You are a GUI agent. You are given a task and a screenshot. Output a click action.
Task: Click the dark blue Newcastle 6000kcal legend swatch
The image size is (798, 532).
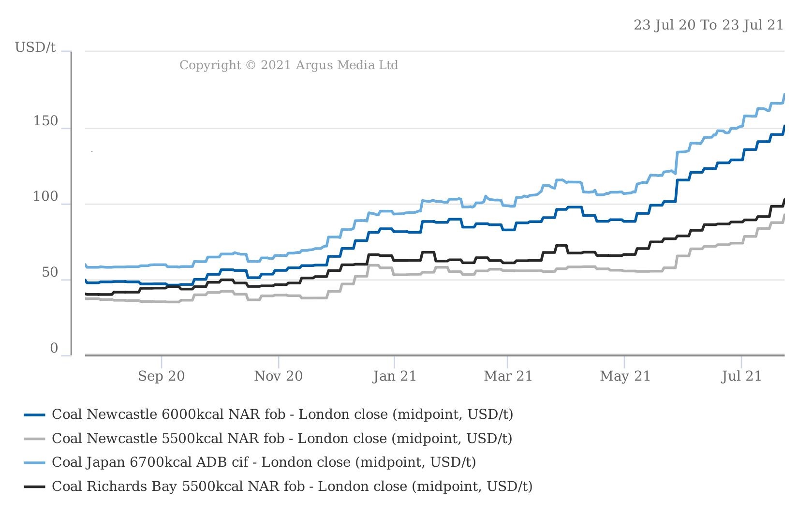(34, 415)
